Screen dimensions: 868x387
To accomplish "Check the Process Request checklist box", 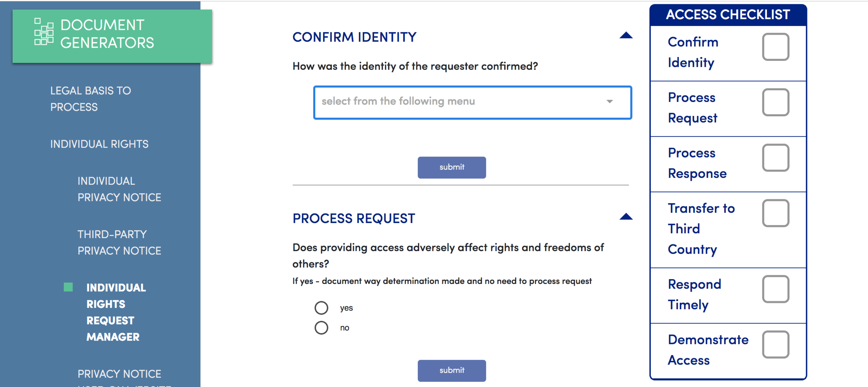I will (775, 102).
